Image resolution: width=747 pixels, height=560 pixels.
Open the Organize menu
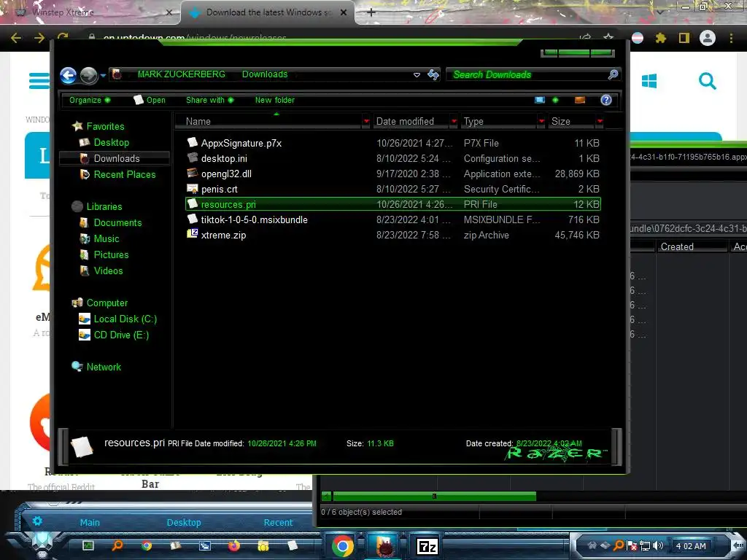click(90, 100)
